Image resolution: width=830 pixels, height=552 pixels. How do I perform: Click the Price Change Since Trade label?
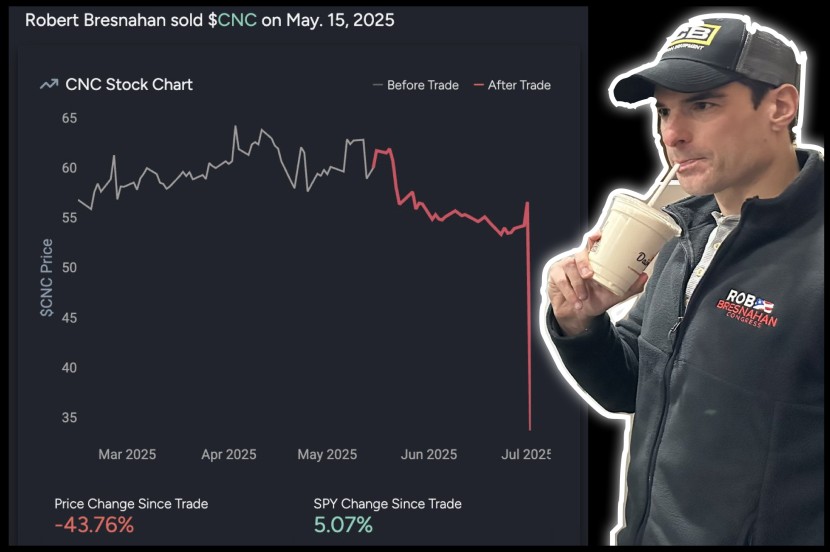[x=131, y=504]
